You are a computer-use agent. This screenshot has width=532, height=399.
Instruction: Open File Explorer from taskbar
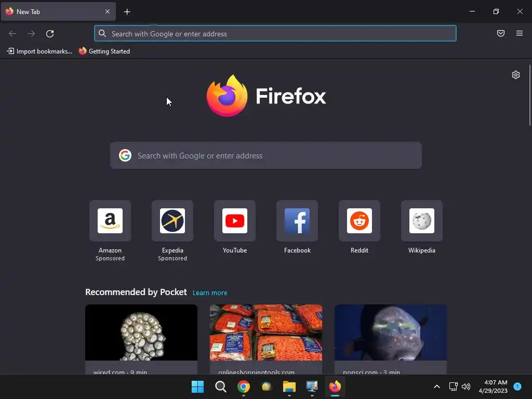coord(289,387)
